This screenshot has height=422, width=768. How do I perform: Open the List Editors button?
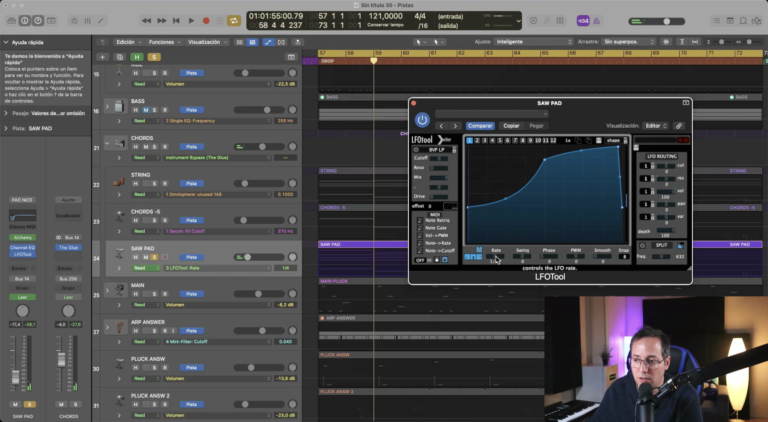click(x=717, y=21)
